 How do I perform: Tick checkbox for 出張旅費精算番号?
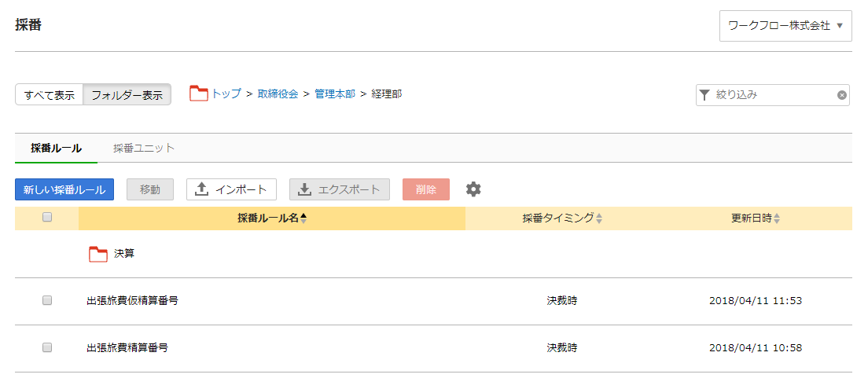[x=47, y=347]
